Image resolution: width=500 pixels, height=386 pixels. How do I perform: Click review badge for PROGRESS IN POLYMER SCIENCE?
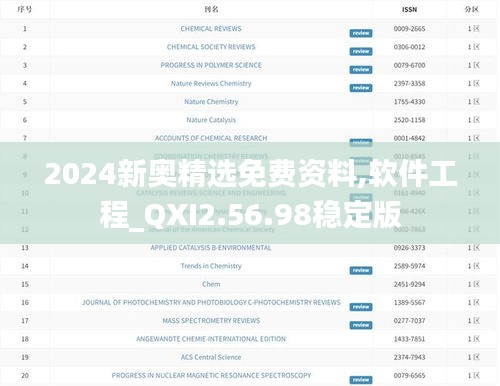tap(361, 70)
